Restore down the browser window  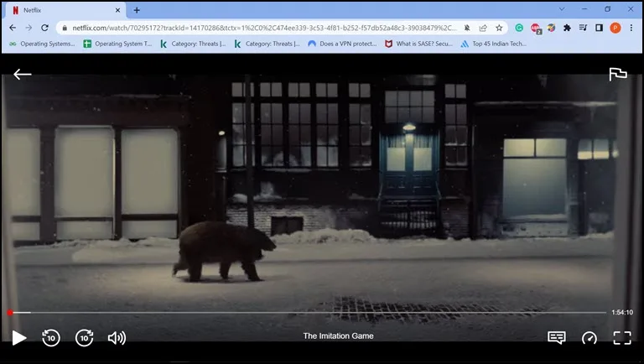click(607, 9)
